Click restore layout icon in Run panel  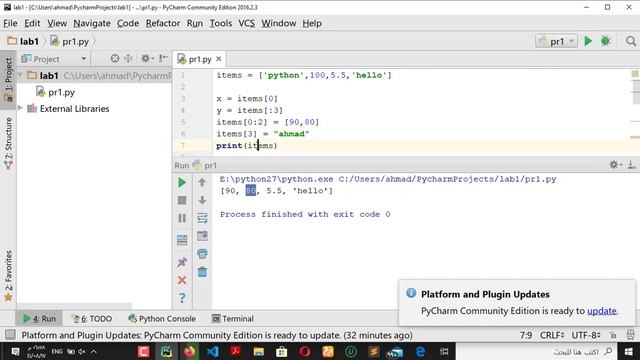pos(182,240)
